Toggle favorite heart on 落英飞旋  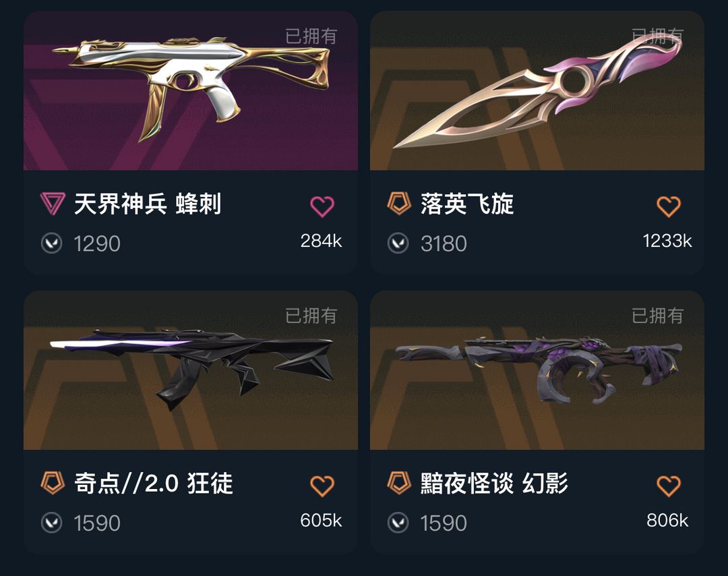click(x=669, y=206)
